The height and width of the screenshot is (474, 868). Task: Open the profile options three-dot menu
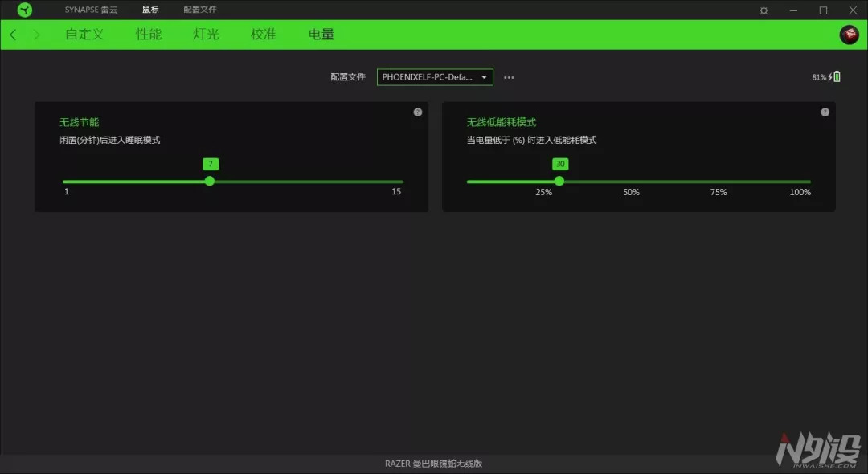[509, 77]
